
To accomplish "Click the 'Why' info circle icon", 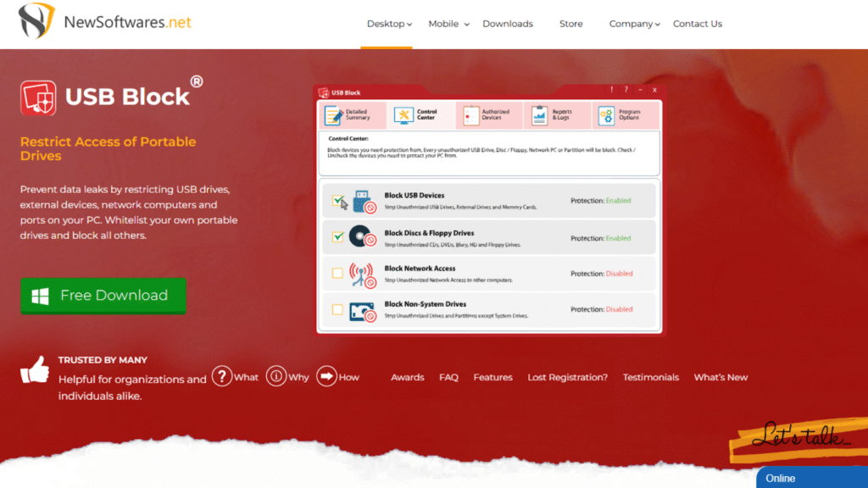I will [276, 376].
